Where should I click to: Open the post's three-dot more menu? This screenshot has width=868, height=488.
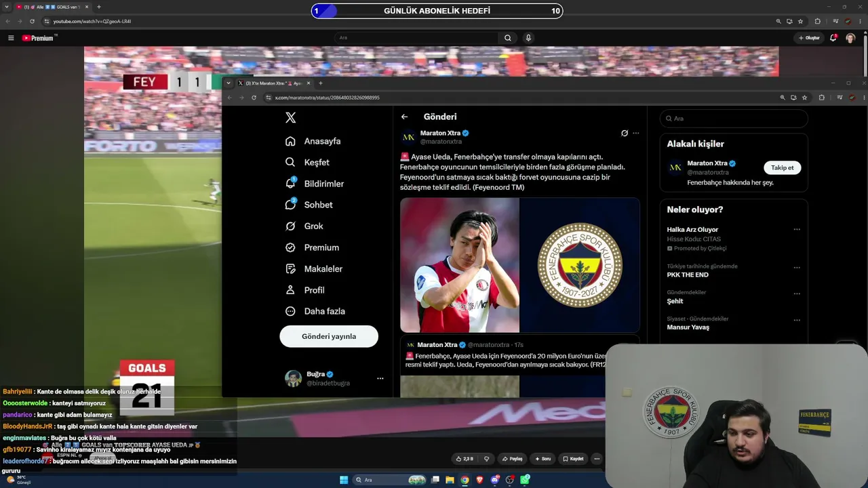pyautogui.click(x=636, y=133)
